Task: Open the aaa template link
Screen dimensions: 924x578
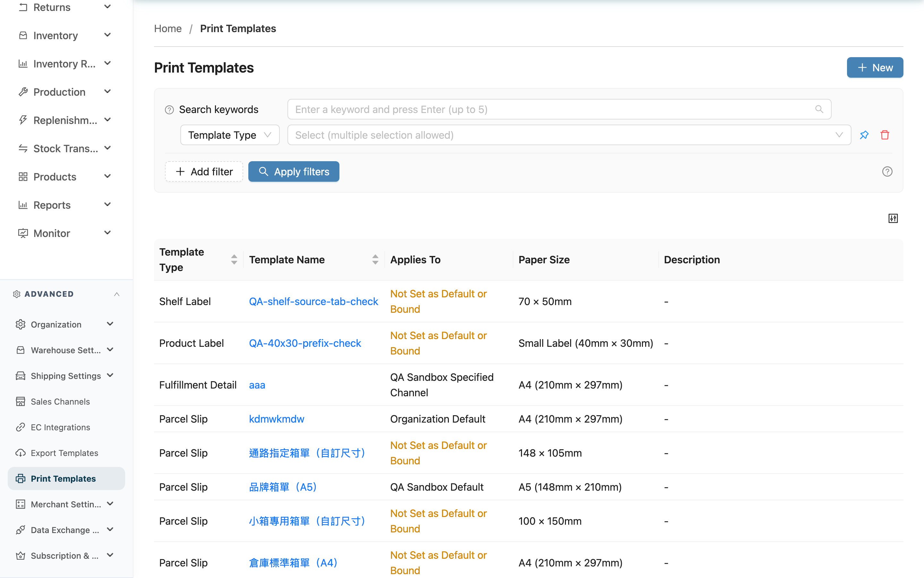Action: tap(257, 385)
